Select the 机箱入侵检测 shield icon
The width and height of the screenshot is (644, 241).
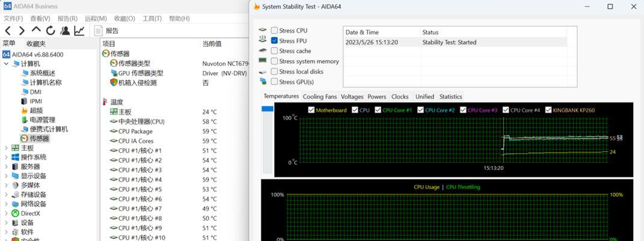click(x=114, y=83)
